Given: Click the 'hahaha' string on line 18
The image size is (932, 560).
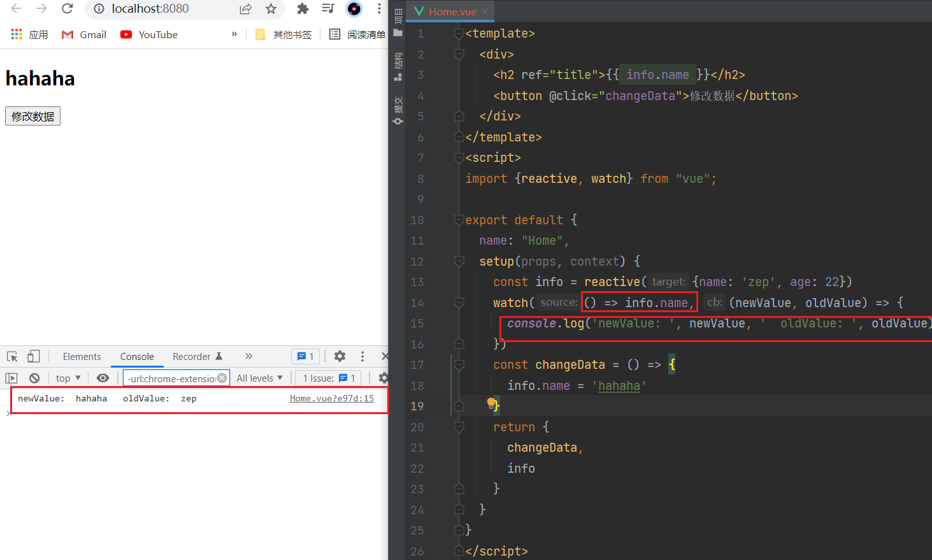Looking at the screenshot, I should pyautogui.click(x=619, y=385).
